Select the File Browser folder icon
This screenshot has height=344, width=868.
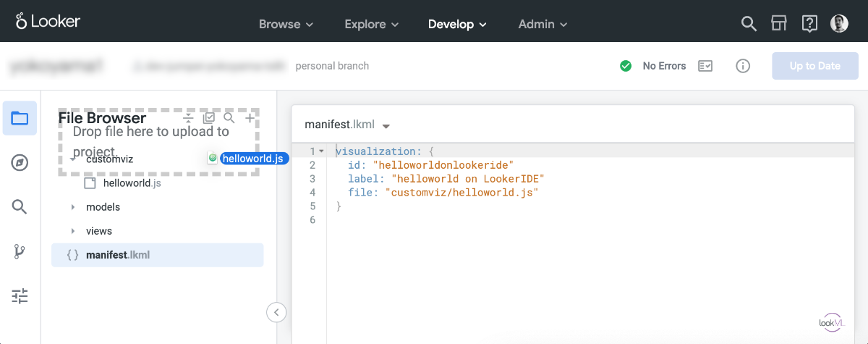pyautogui.click(x=20, y=118)
